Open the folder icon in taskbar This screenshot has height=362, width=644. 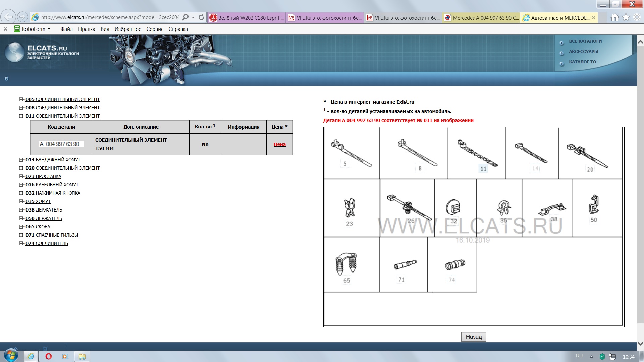[82, 356]
